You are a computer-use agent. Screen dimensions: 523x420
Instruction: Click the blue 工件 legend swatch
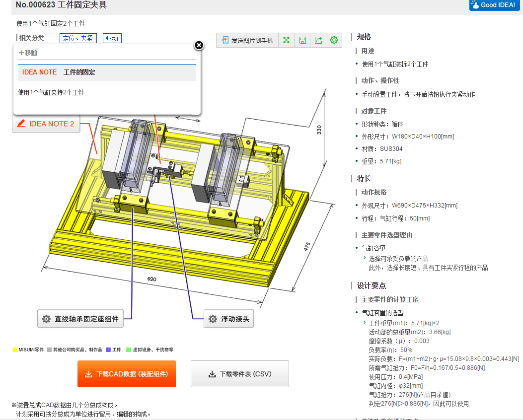(x=108, y=350)
